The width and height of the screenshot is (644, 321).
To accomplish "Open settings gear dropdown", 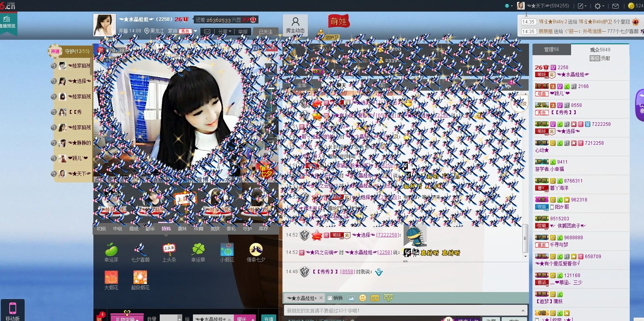I will point(599,6).
